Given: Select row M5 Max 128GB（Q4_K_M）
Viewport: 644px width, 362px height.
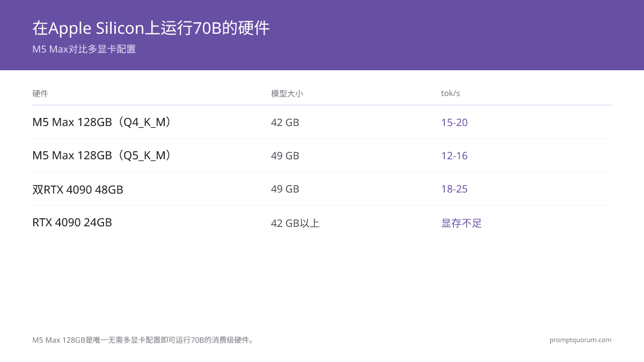Looking at the screenshot, I should point(322,122).
